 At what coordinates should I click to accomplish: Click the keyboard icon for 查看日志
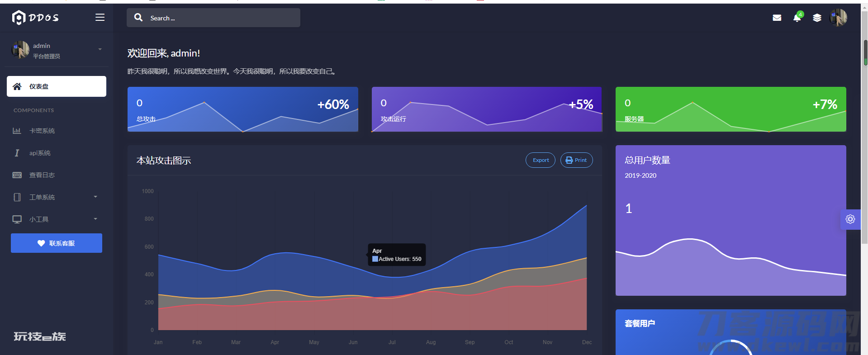pyautogui.click(x=17, y=175)
